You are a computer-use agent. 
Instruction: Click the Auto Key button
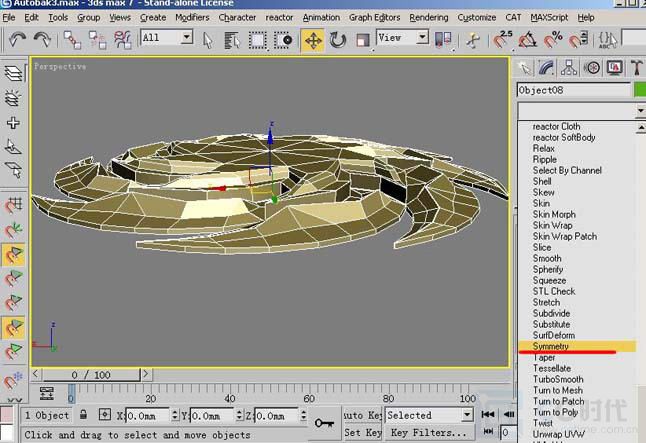tap(363, 415)
